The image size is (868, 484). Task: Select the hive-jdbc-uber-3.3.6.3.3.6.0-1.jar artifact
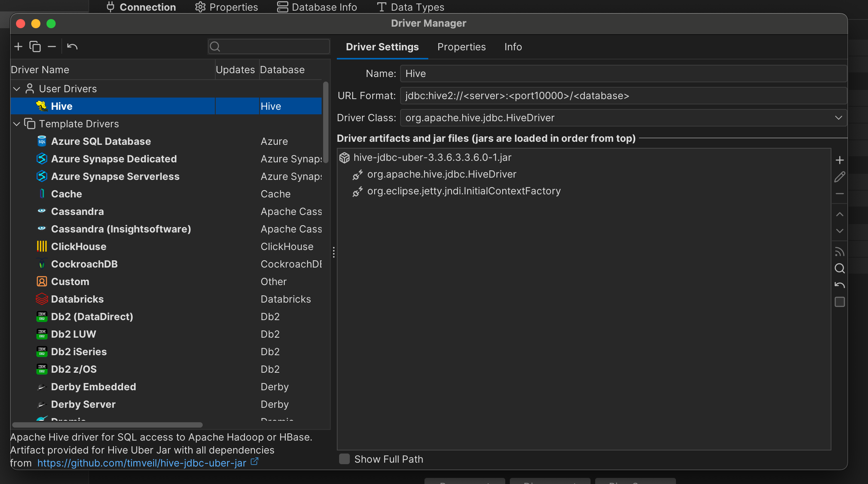click(x=432, y=157)
